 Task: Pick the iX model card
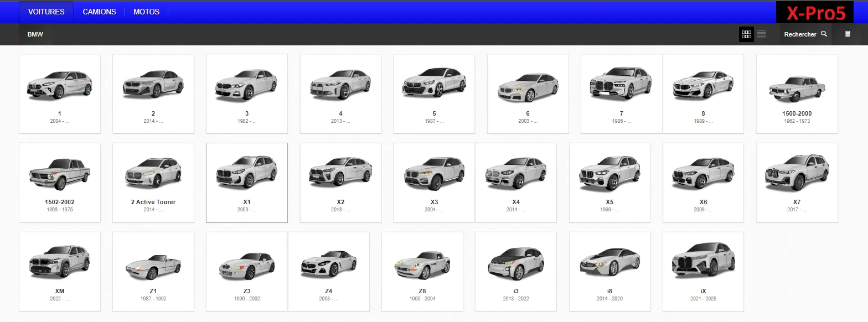[x=704, y=272]
